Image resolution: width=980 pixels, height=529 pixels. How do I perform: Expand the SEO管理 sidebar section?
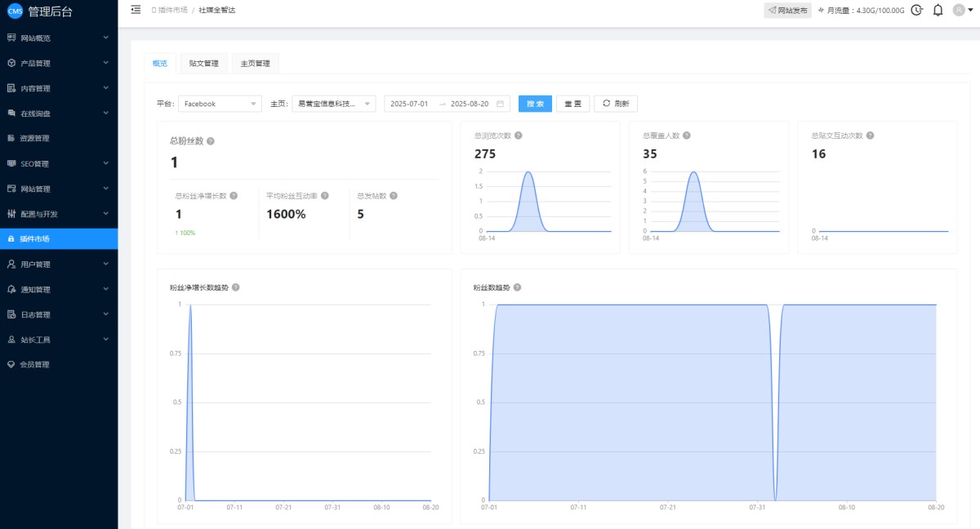coord(59,163)
